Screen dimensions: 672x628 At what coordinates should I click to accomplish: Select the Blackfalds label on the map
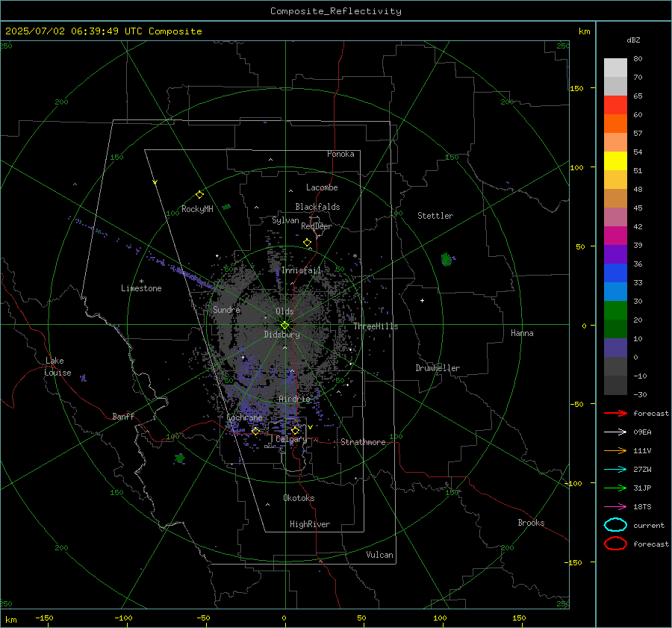[x=317, y=207]
